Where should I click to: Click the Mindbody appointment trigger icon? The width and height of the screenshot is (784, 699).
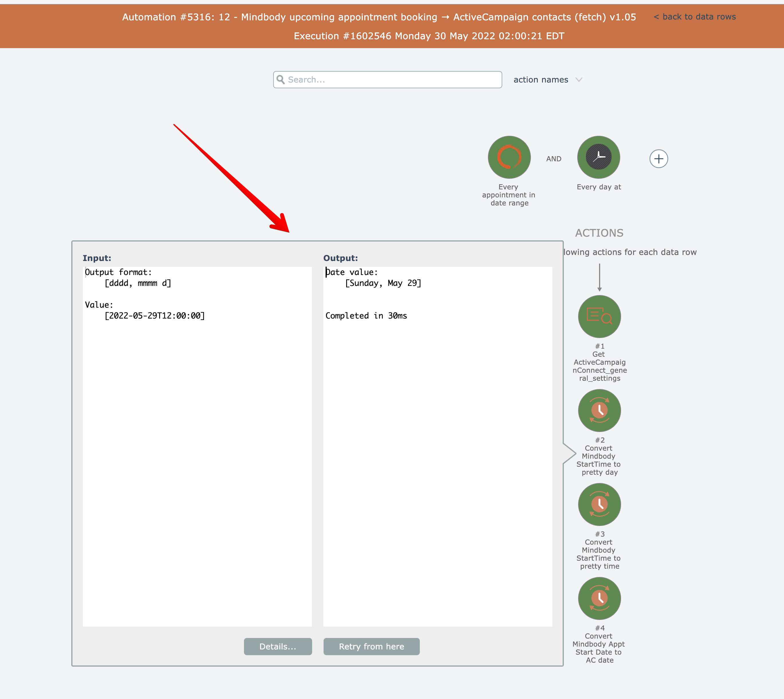coord(509,157)
